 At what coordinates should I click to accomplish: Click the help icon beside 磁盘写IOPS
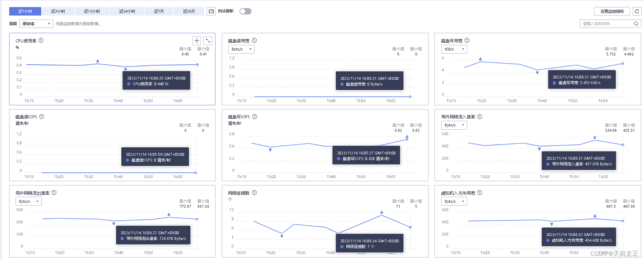coord(255,117)
